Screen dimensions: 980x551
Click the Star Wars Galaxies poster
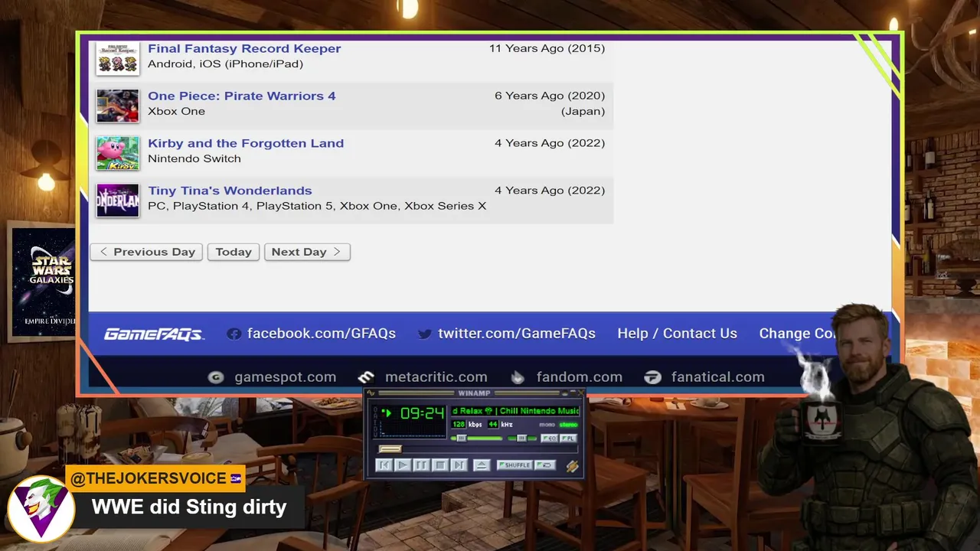coord(44,282)
